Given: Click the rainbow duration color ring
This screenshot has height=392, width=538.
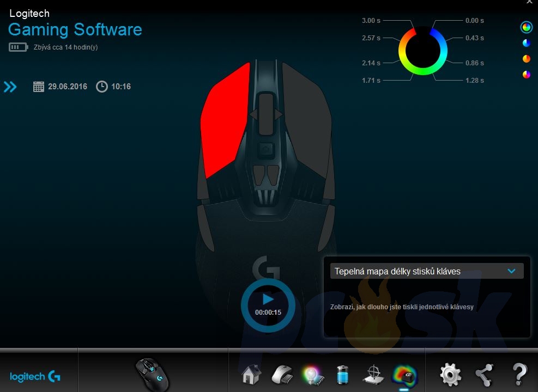Looking at the screenshot, I should coord(423,51).
